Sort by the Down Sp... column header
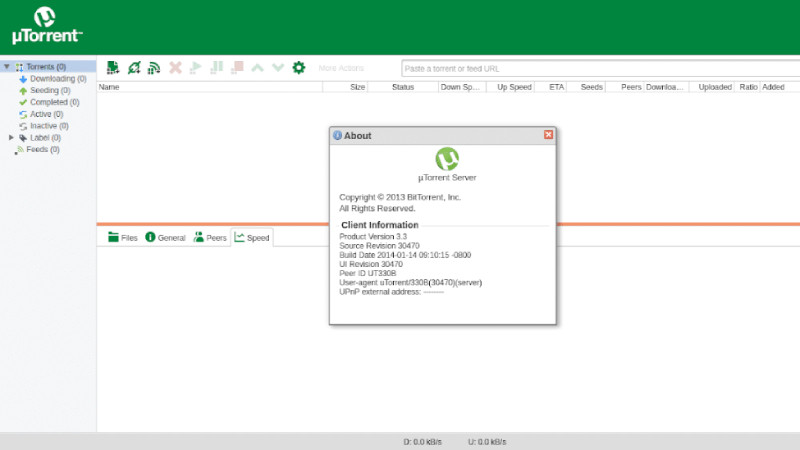 click(x=460, y=87)
